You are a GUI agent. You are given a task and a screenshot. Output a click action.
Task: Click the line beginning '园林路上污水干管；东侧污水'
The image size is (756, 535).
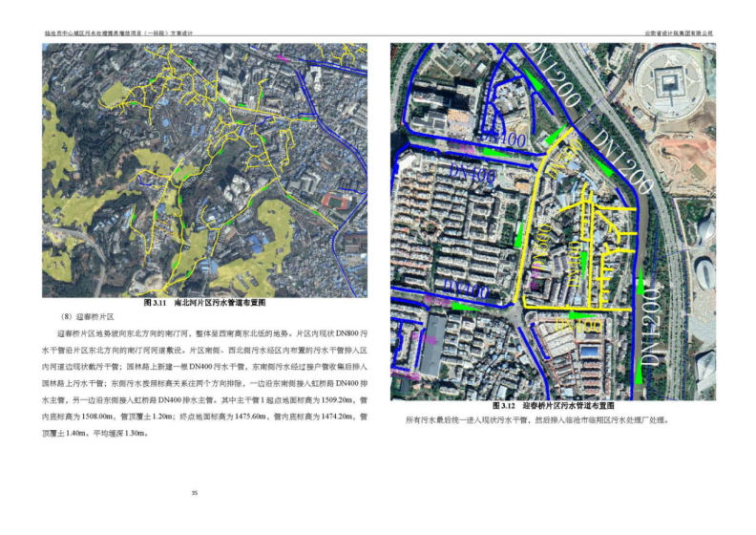(204, 383)
